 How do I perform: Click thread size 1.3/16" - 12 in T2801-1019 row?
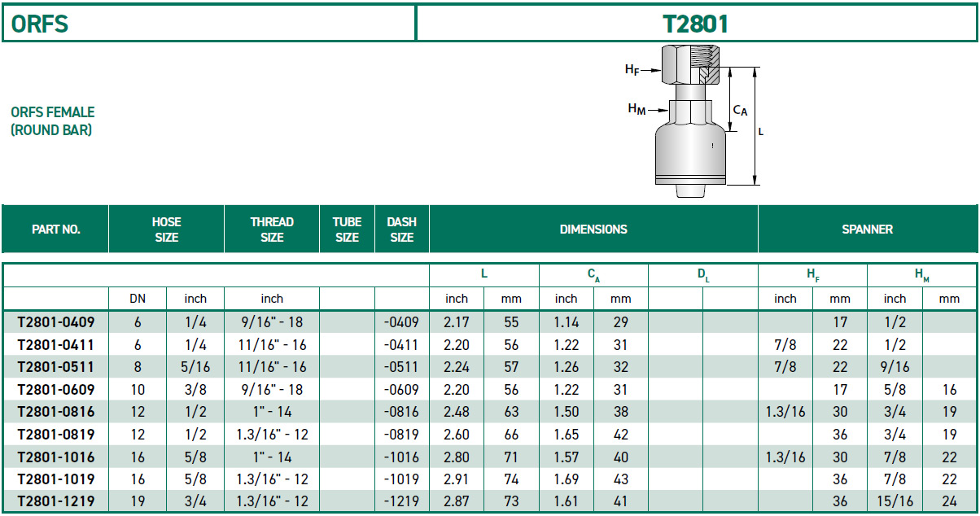(x=272, y=479)
